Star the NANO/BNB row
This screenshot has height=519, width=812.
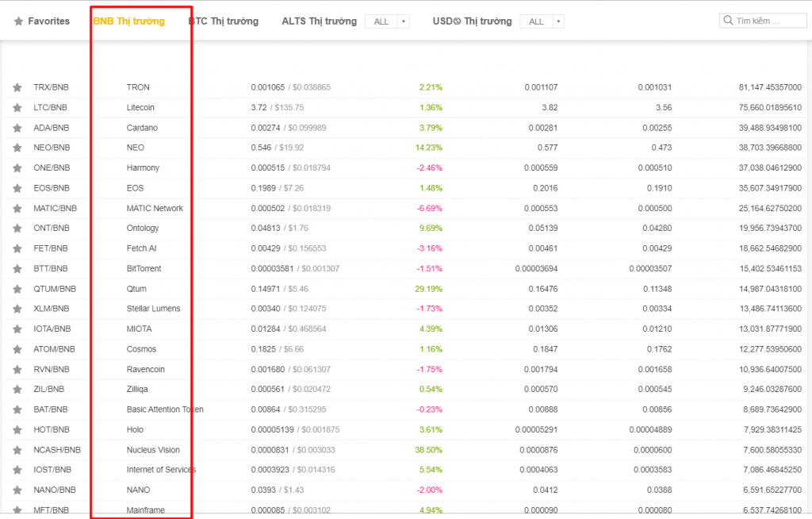coord(17,490)
